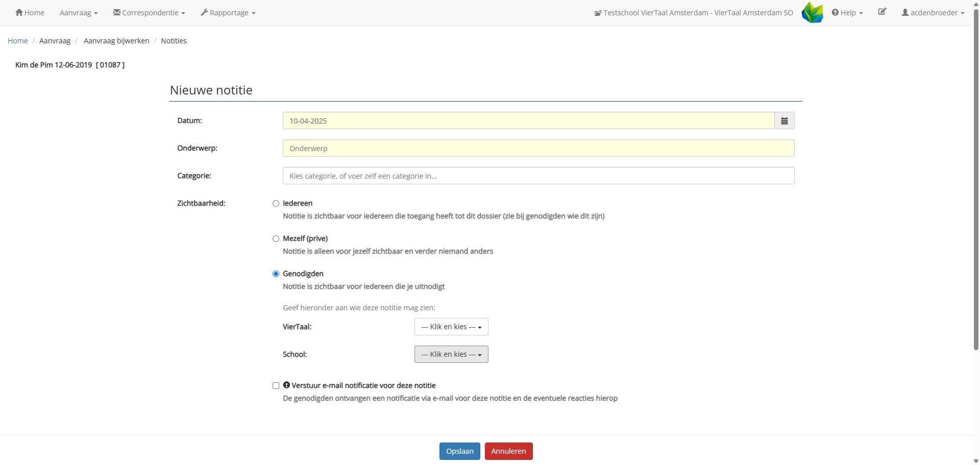This screenshot has height=465, width=980.
Task: Open the Correspondentie menu
Action: point(149,13)
